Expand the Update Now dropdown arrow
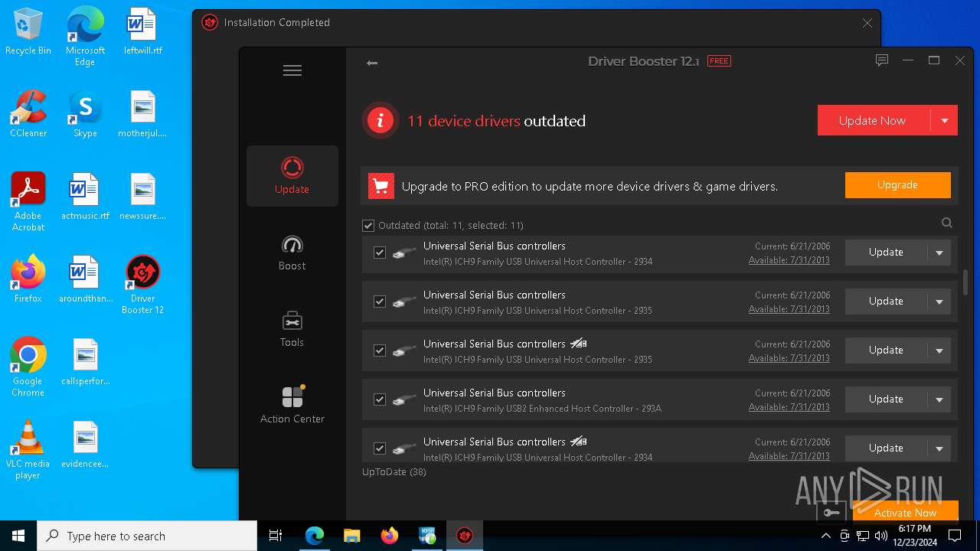 [945, 120]
